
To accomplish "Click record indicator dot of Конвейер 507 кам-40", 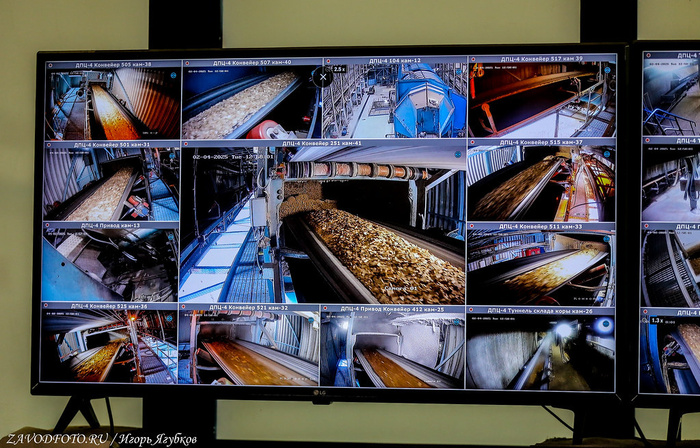I will tap(187, 63).
